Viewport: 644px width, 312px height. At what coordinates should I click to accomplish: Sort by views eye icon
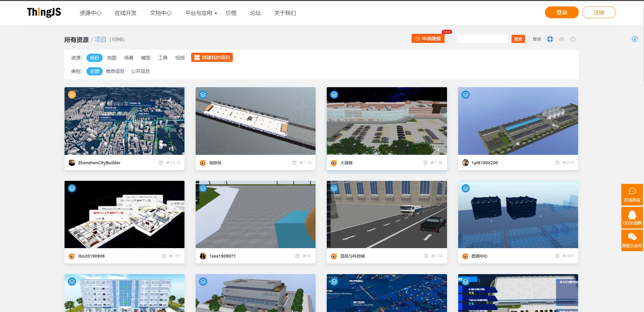tap(562, 39)
